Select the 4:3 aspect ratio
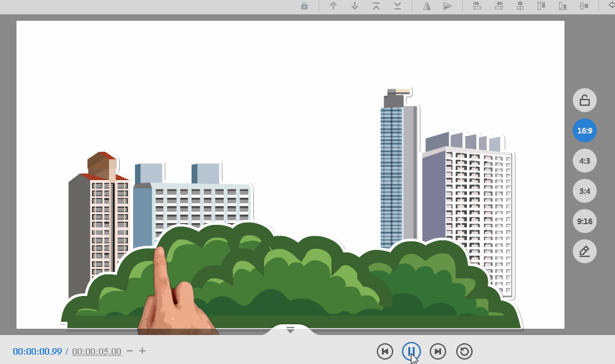Screen dimensions: 615x364 point(584,161)
